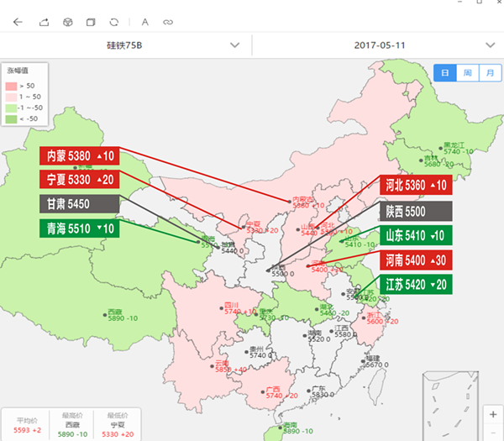Zoom in with the plus button
504x441 pixels.
pos(493,414)
